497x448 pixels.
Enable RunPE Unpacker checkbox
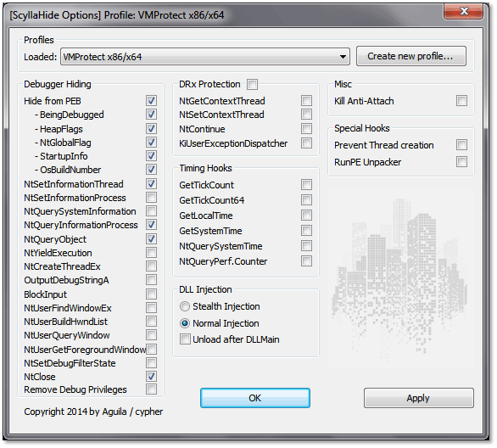[462, 162]
